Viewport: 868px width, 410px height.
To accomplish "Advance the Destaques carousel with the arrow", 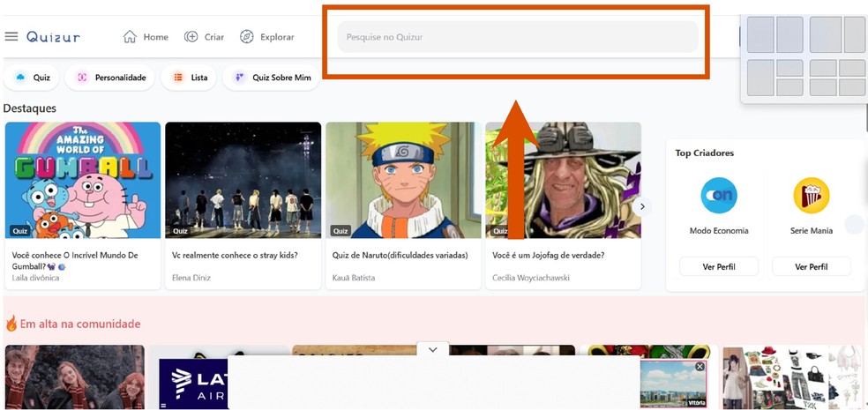I will [x=642, y=207].
